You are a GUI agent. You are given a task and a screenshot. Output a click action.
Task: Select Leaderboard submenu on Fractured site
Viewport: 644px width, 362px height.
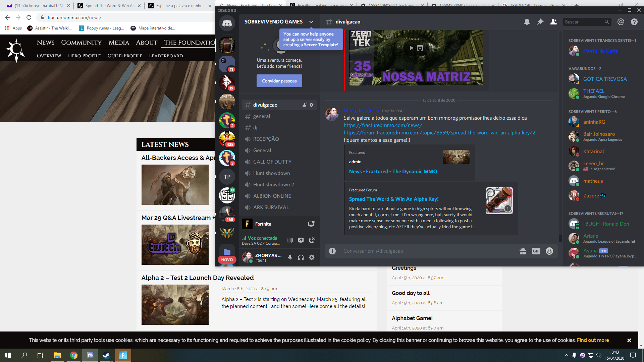pos(166,56)
